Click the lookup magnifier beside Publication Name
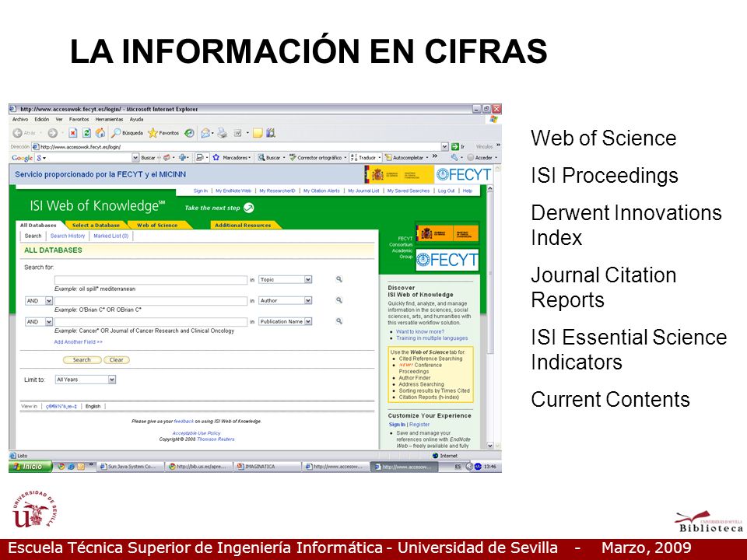Image resolution: width=747 pixels, height=560 pixels. tap(339, 321)
